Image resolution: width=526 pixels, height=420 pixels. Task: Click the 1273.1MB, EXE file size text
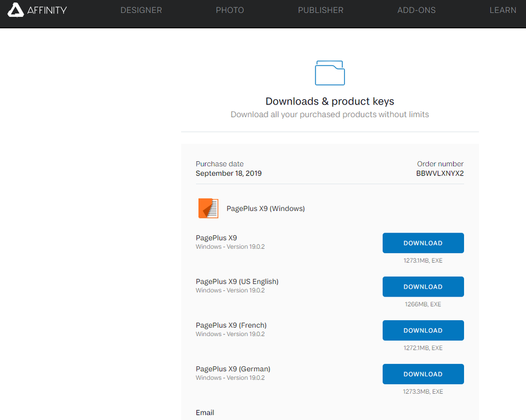click(423, 260)
